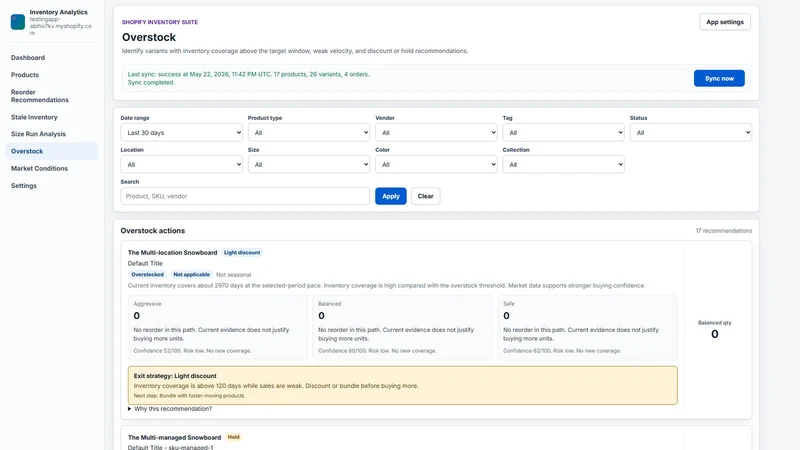800x450 pixels.
Task: Click the 'Overstock actions' heading
Action: 153,231
